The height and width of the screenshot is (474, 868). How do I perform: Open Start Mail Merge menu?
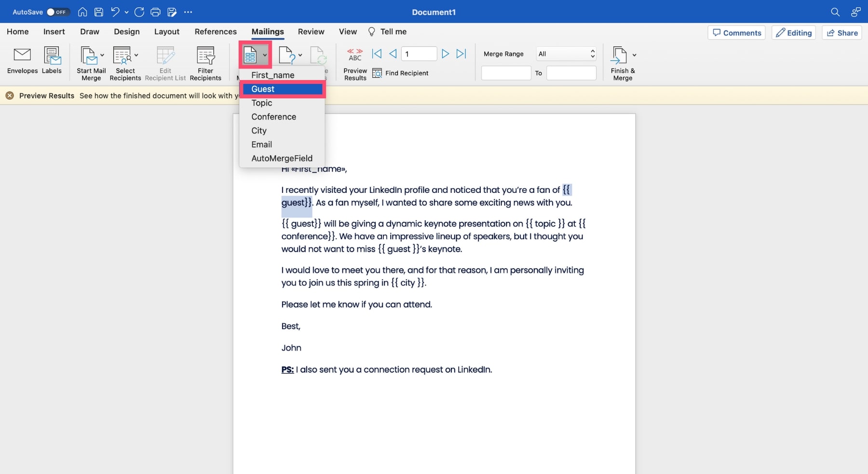coord(91,64)
